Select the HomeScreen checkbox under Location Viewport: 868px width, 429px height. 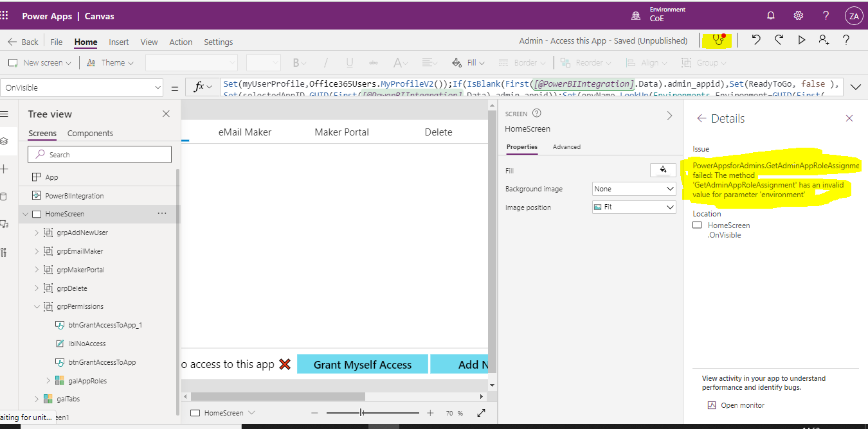point(697,225)
